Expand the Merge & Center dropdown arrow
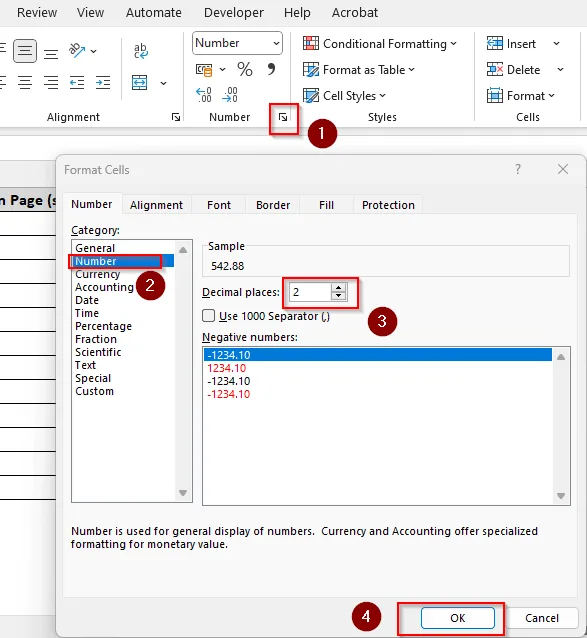 tap(164, 83)
